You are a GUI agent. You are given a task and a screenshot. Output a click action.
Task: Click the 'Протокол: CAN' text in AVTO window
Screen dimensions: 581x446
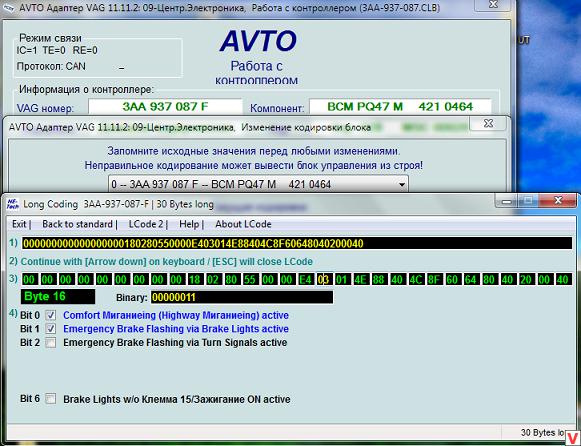51,66
